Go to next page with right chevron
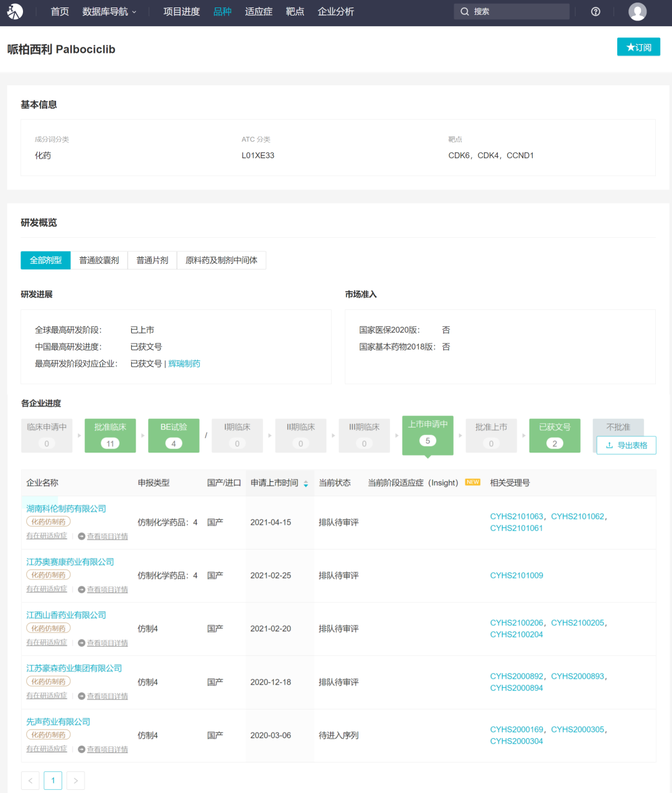 [75, 781]
